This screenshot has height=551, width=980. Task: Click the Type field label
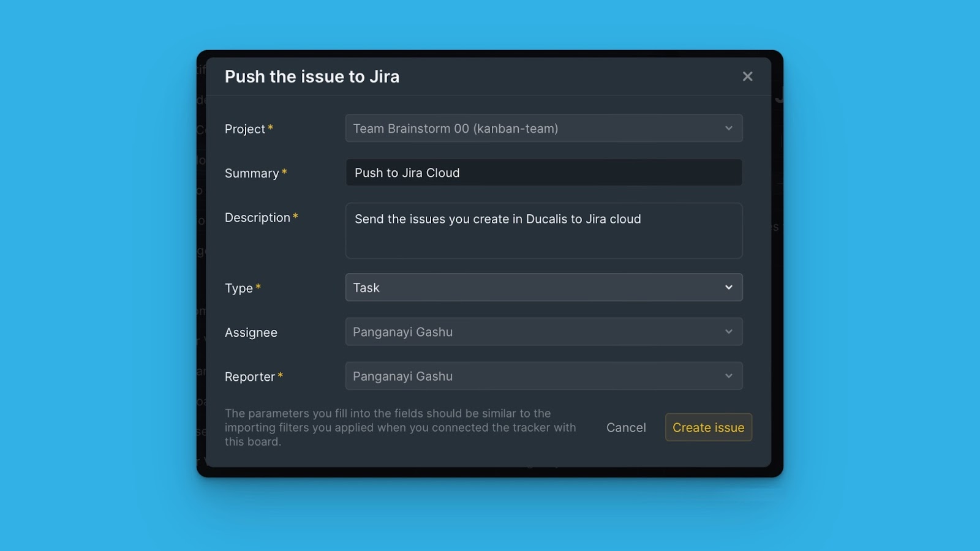pyautogui.click(x=239, y=288)
